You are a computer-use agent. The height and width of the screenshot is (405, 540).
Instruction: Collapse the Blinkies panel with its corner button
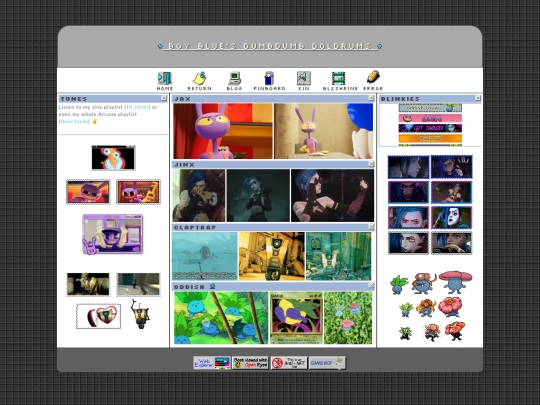[478, 98]
